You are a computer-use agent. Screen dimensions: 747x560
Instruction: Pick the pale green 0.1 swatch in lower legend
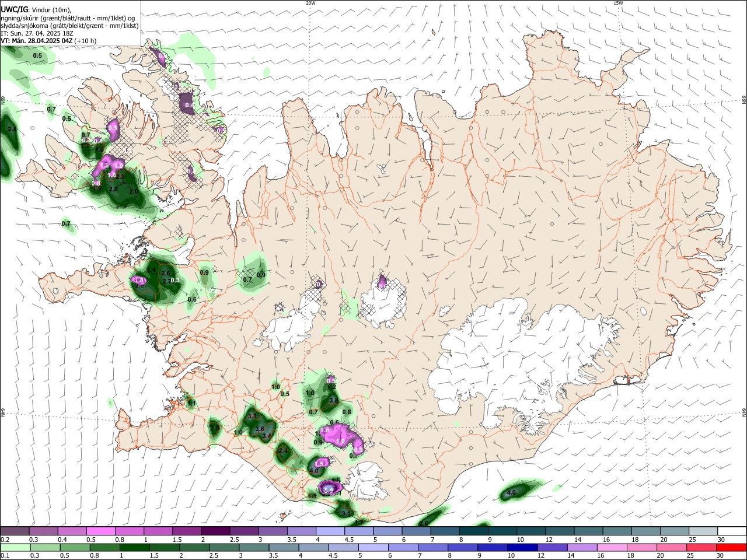click(x=15, y=548)
